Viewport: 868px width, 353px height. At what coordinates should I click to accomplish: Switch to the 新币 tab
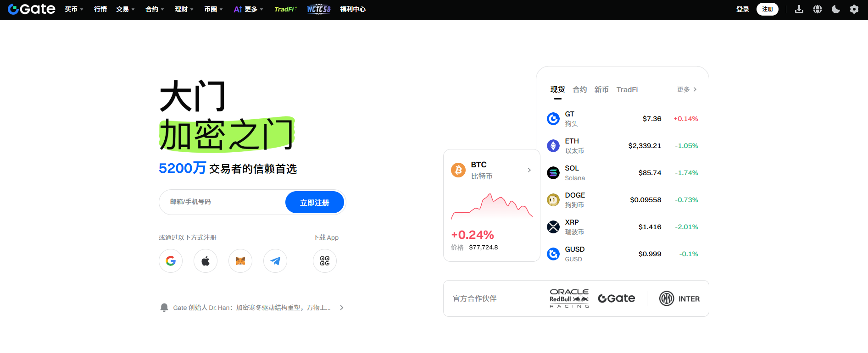pos(601,89)
